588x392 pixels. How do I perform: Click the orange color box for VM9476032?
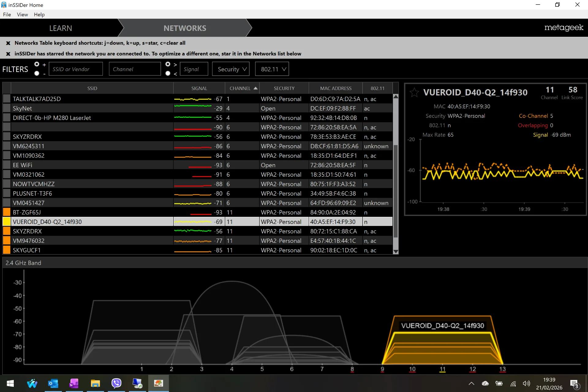6,241
